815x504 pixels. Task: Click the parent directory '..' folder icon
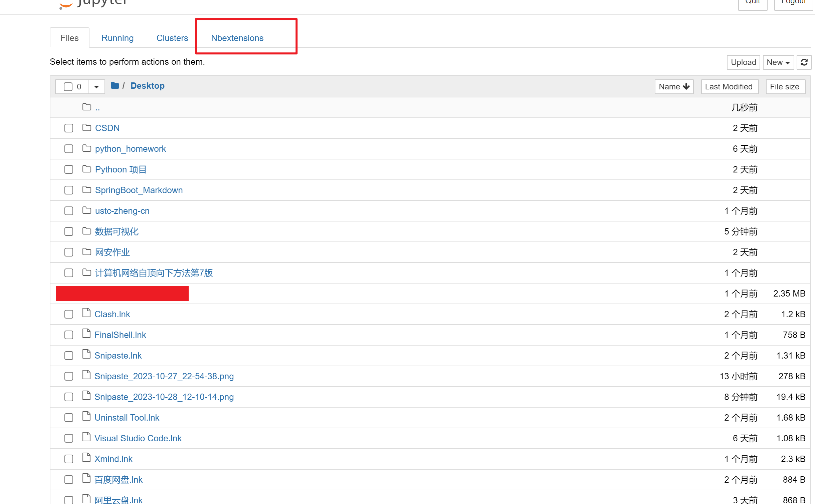coord(86,107)
